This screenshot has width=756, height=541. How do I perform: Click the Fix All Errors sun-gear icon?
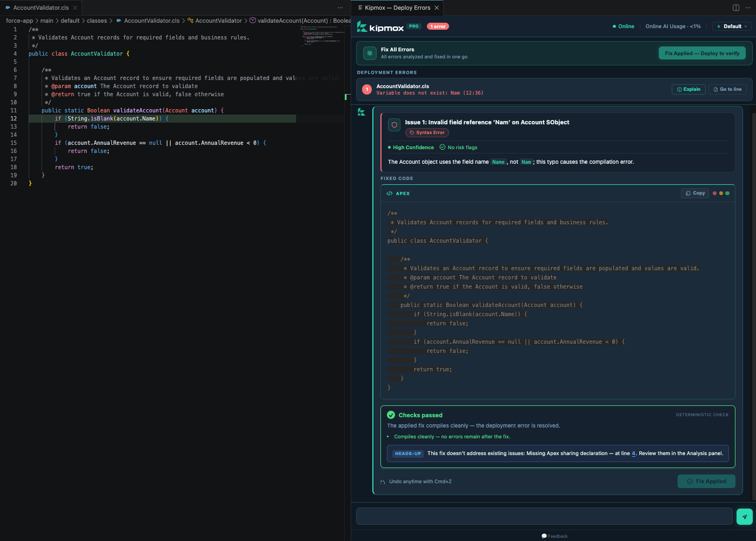coord(370,53)
